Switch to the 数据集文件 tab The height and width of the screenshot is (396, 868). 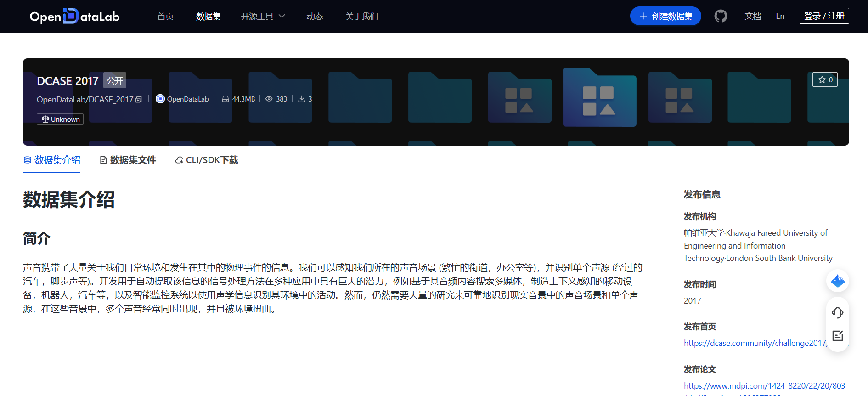[128, 160]
